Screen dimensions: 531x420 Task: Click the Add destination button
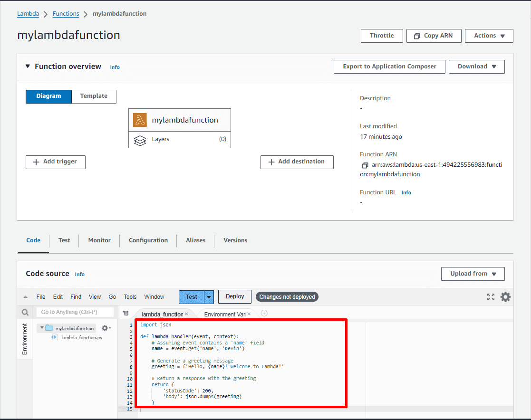tap(297, 162)
